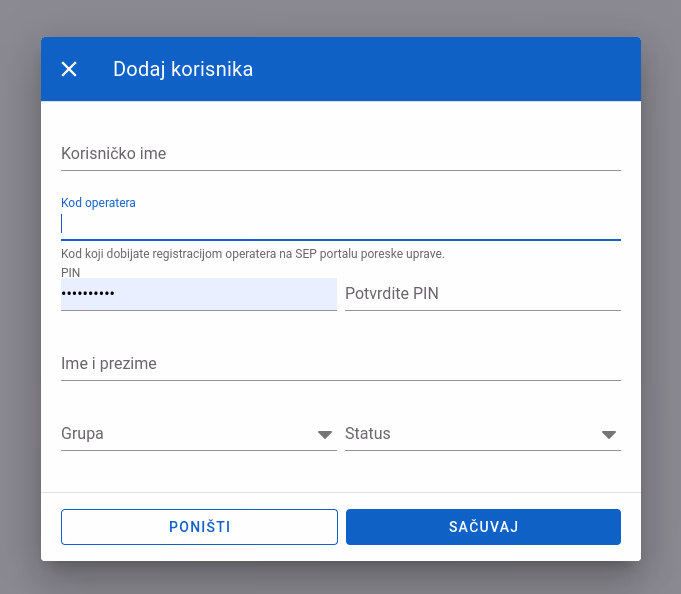
Task: Click the 'Dodaj korisnika' title text
Action: pyautogui.click(x=183, y=69)
